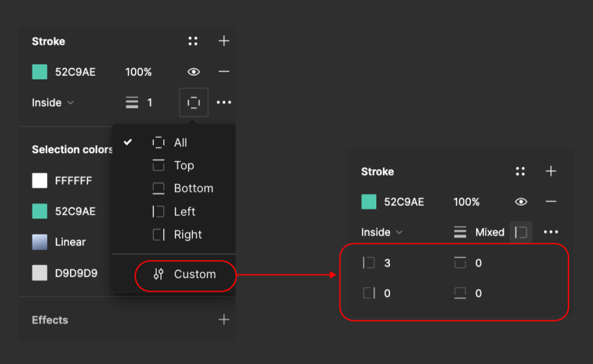The width and height of the screenshot is (593, 364).
Task: Open the left panel Inside stroke position dropdown
Action: click(53, 103)
